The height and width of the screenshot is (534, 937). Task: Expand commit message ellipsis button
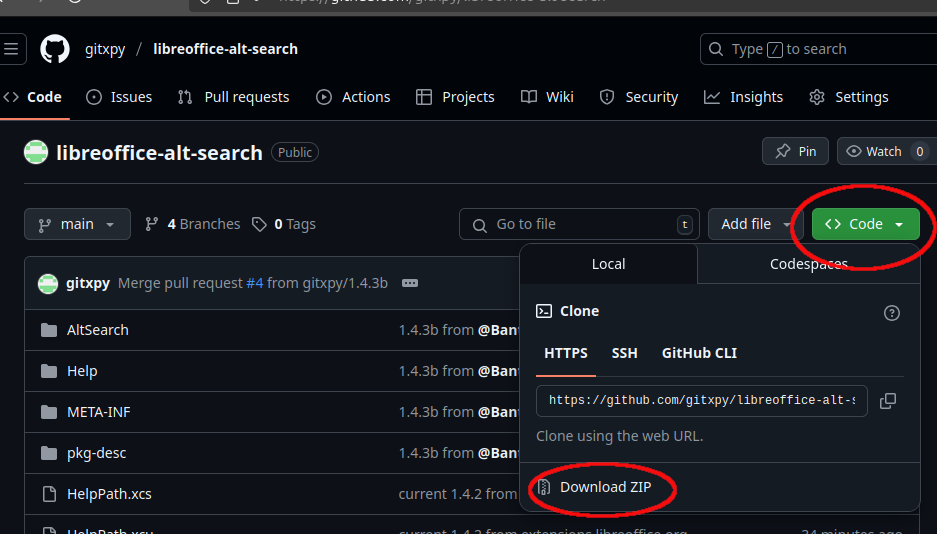tap(410, 283)
